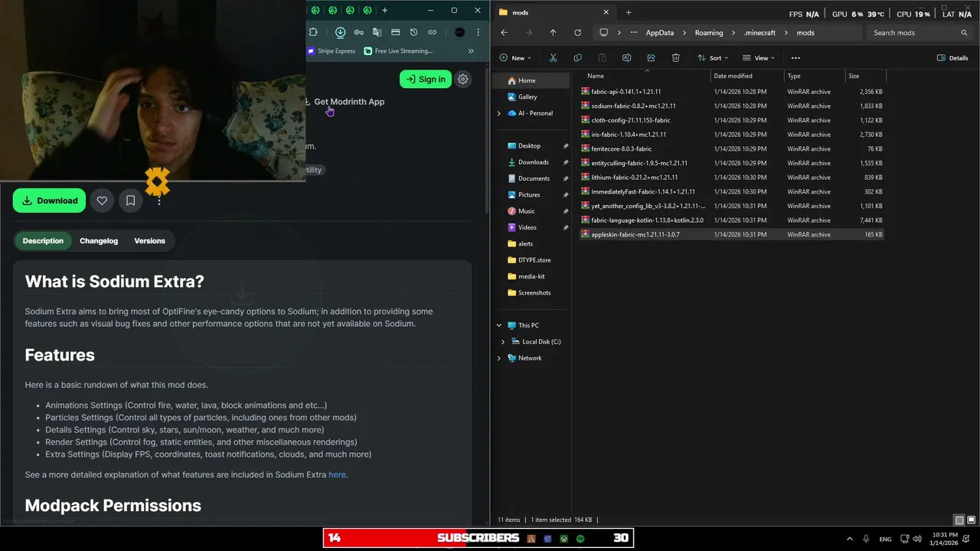980x551 pixels.
Task: Switch to the Description tab
Action: coord(43,240)
